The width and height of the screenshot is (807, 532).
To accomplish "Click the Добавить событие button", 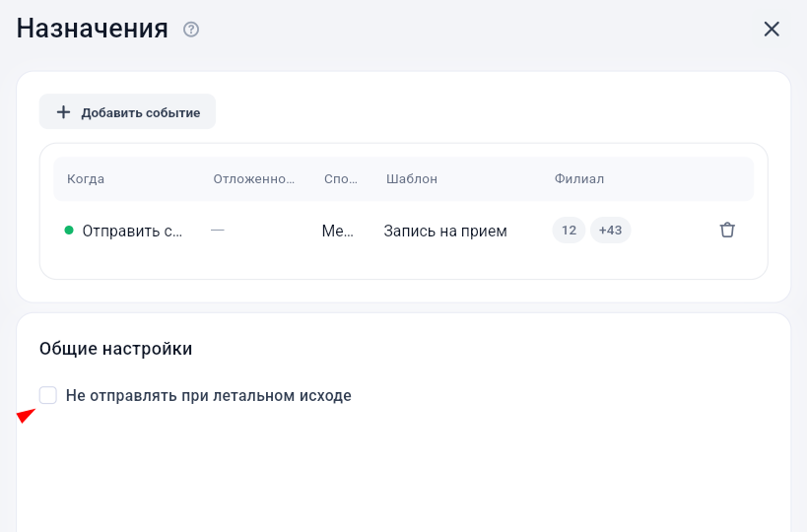I will [128, 111].
